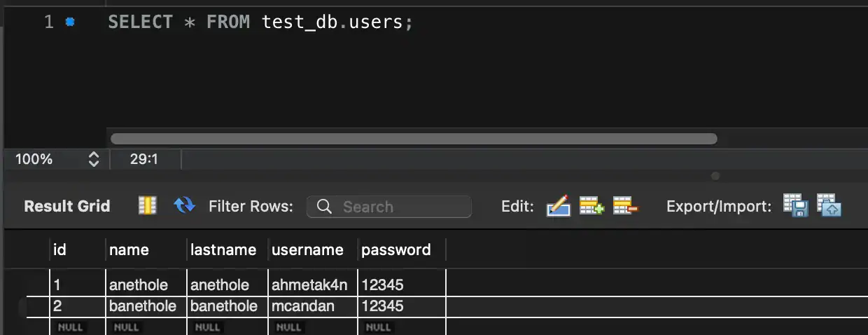868x335 pixels.
Task: Select id cell in ahmetak4n row
Action: 78,285
